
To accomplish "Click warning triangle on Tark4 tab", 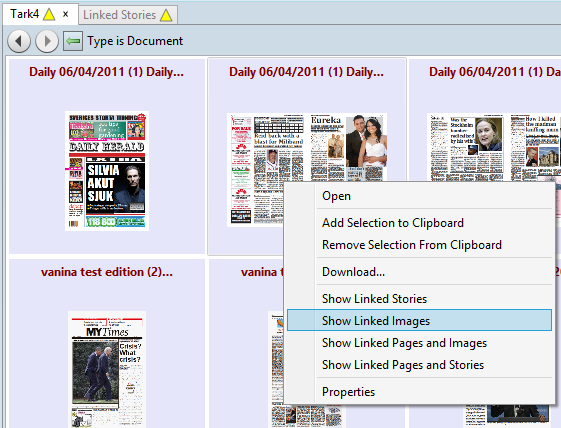I will pos(49,14).
